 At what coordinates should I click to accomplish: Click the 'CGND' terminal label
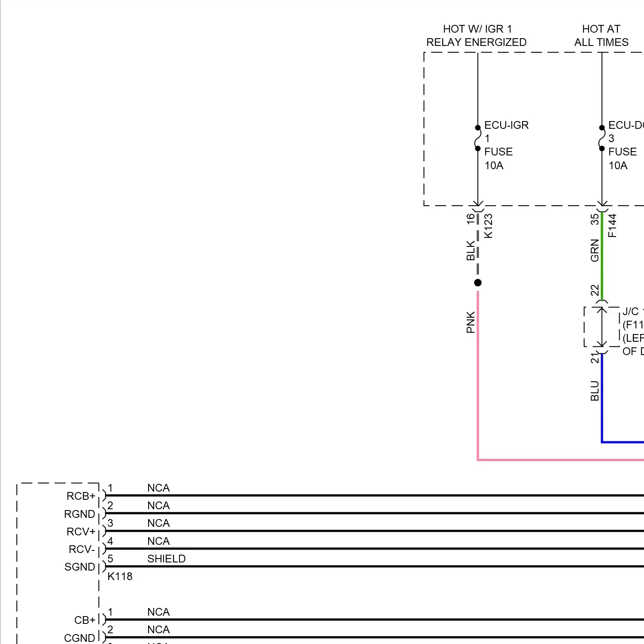click(x=79, y=638)
